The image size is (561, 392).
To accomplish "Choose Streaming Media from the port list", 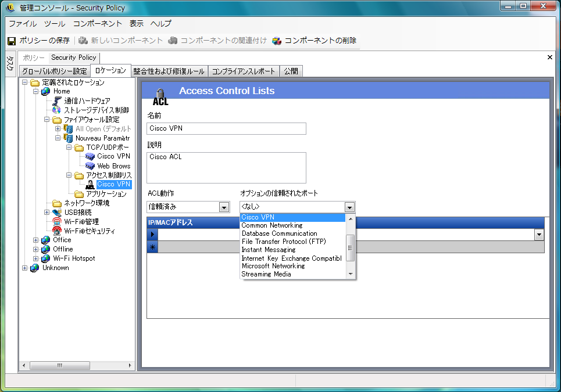I will point(292,275).
